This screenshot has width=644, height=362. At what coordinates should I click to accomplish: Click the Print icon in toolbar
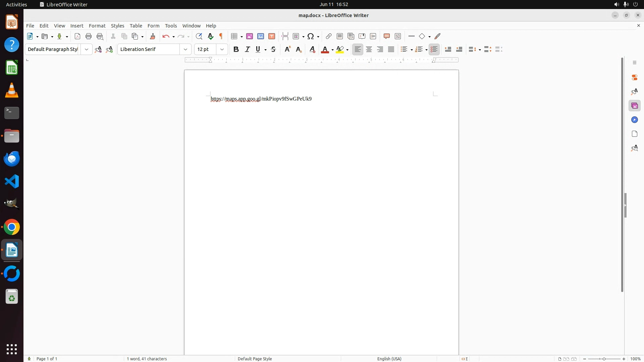pos(89,36)
